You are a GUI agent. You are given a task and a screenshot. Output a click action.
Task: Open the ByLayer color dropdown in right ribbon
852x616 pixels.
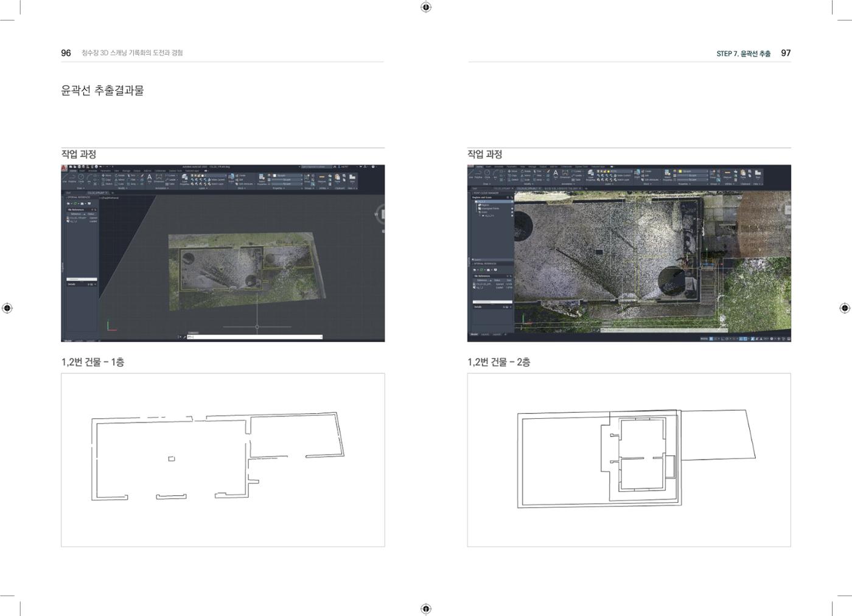click(693, 171)
